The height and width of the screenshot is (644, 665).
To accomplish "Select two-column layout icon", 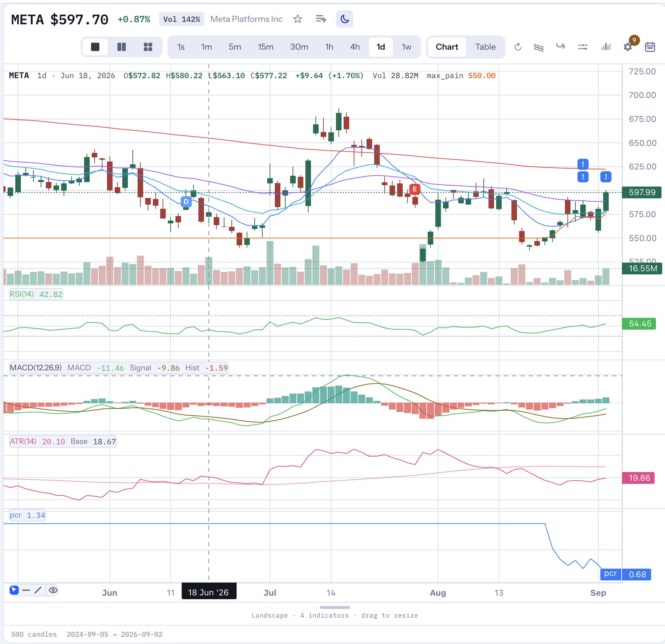I will 122,47.
